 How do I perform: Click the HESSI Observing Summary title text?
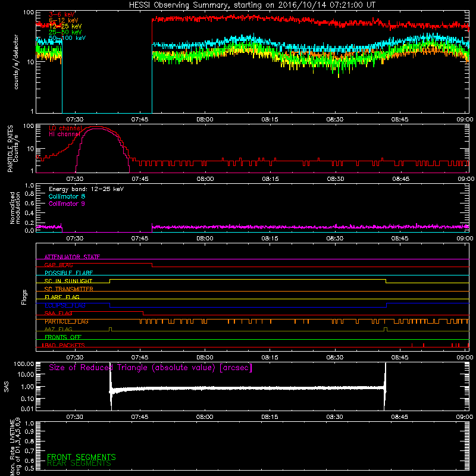click(x=252, y=5)
